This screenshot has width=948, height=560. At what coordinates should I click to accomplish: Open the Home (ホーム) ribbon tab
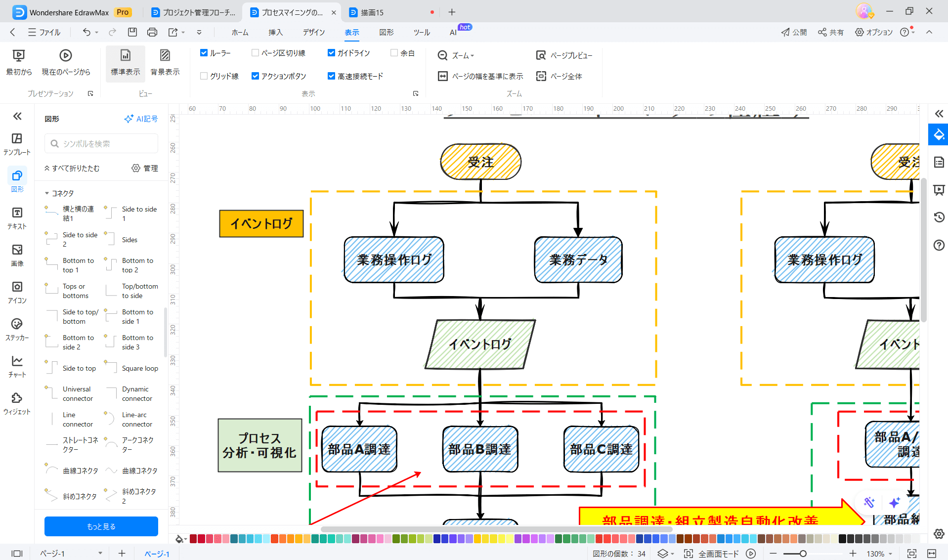240,32
